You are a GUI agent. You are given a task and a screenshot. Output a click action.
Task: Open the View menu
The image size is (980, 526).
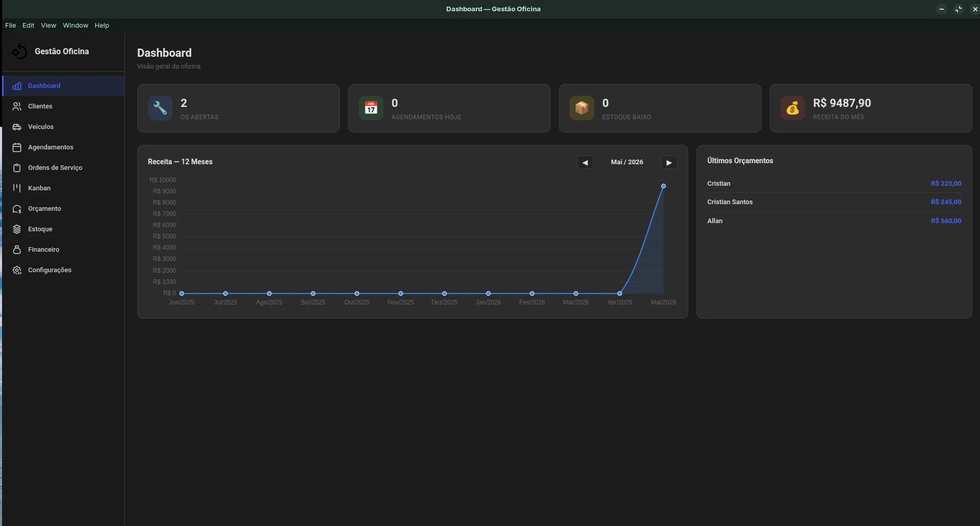pyautogui.click(x=49, y=25)
